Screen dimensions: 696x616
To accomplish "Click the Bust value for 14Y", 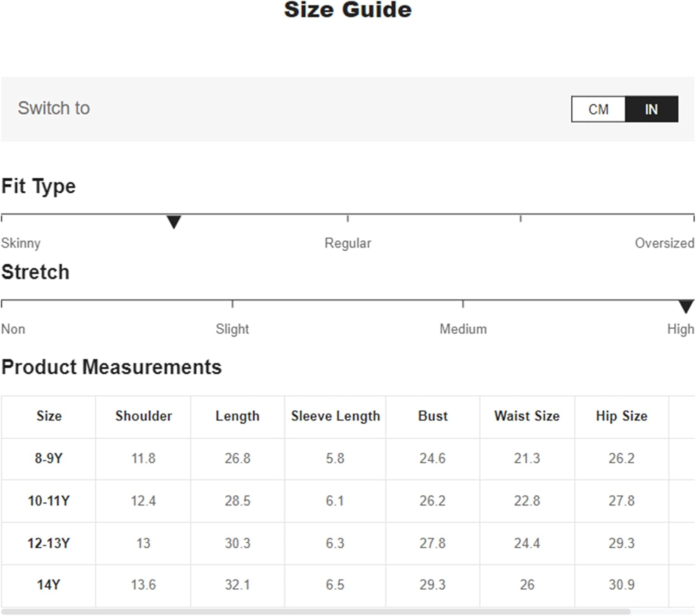I will click(432, 585).
